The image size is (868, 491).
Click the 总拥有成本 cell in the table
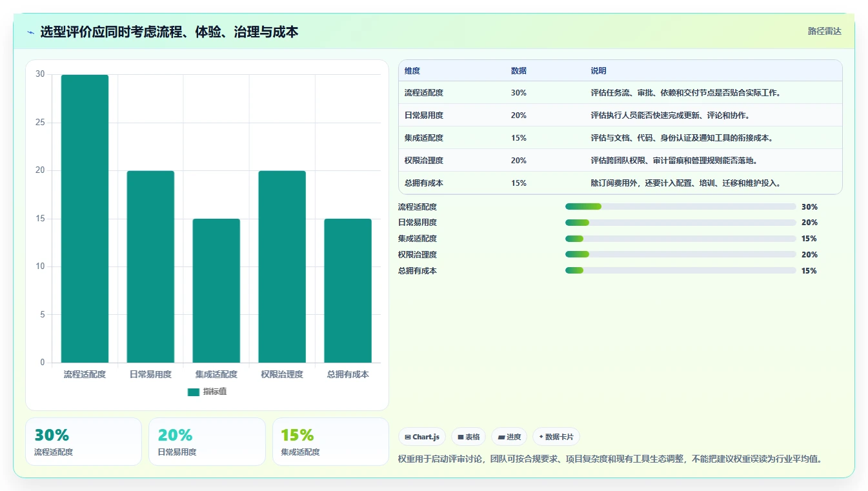[x=424, y=183]
